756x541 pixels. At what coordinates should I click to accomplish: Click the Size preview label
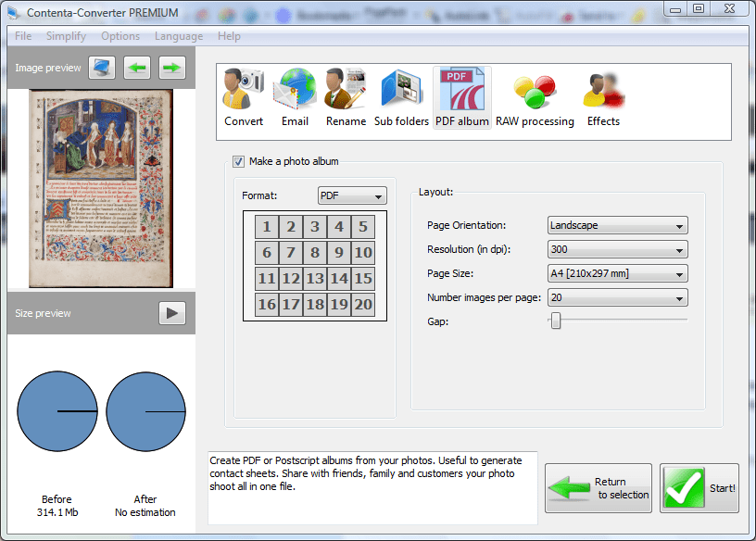coord(43,313)
